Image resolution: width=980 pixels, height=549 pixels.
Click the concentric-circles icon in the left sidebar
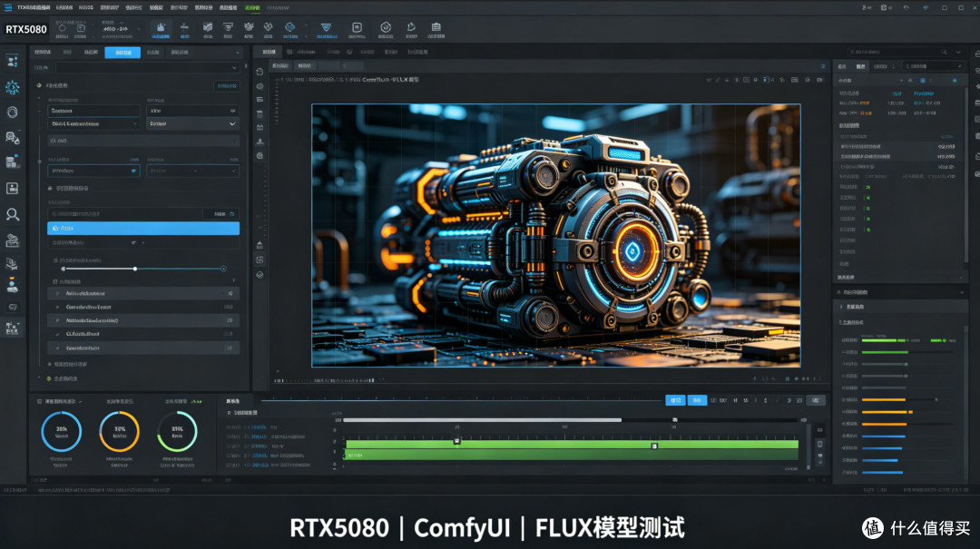point(12,113)
